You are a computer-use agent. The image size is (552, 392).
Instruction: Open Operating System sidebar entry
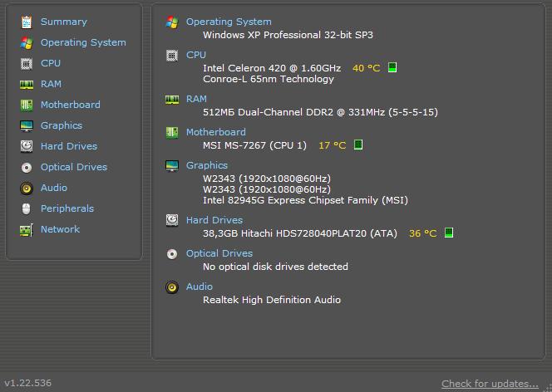point(83,42)
